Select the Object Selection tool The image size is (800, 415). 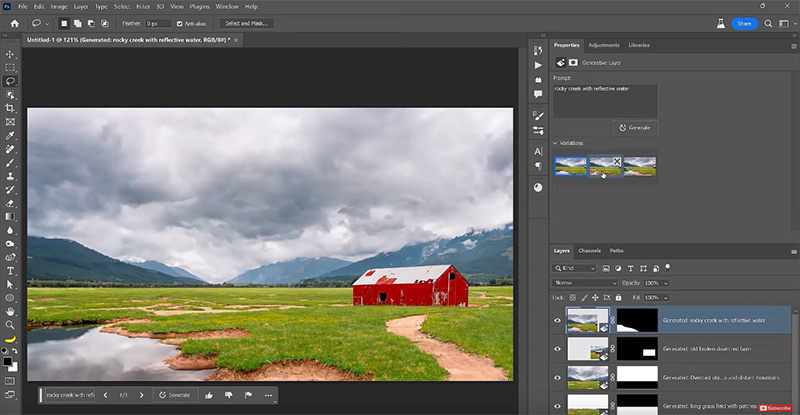click(10, 95)
